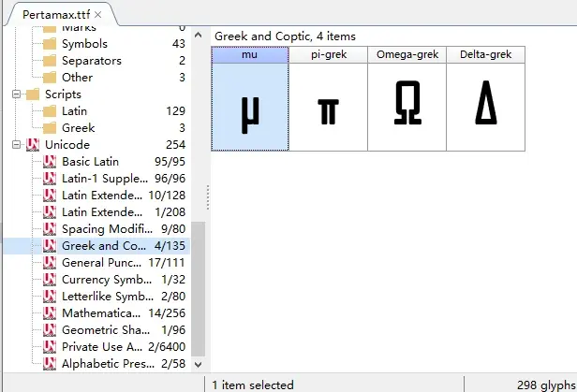Close the Pertamax.ttf tab
This screenshot has height=392, width=577.
click(x=99, y=16)
